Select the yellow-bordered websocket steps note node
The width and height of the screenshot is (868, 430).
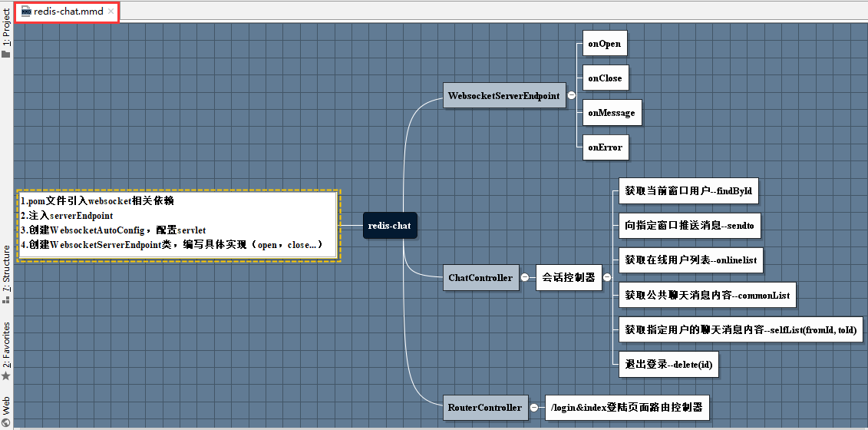click(178, 226)
